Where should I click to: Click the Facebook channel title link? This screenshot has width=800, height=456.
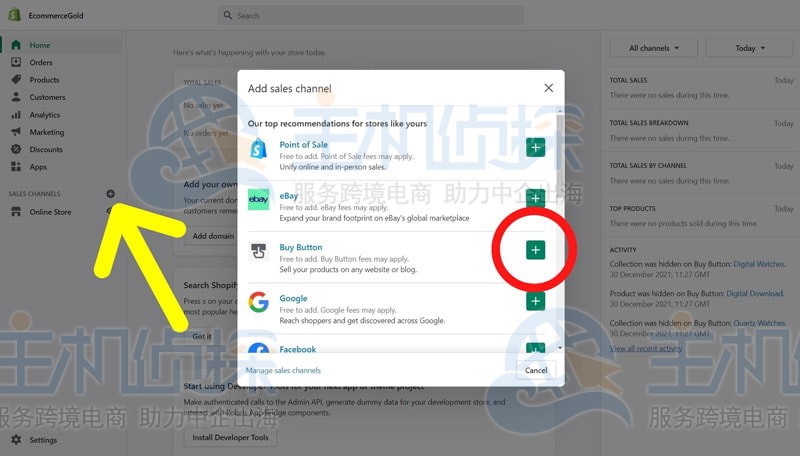pyautogui.click(x=298, y=349)
